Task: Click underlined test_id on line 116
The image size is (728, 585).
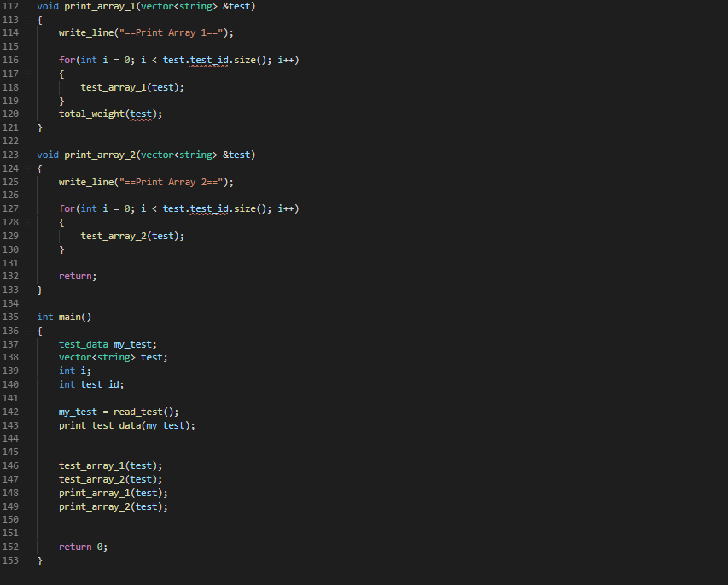Action: point(209,60)
